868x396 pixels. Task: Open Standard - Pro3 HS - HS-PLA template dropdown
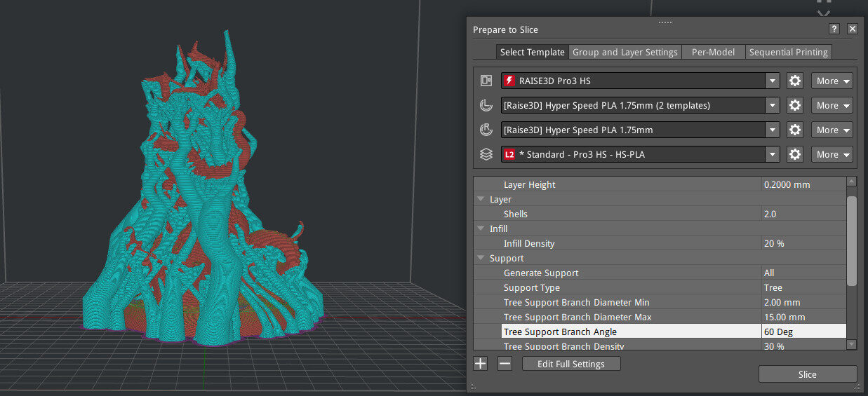773,154
